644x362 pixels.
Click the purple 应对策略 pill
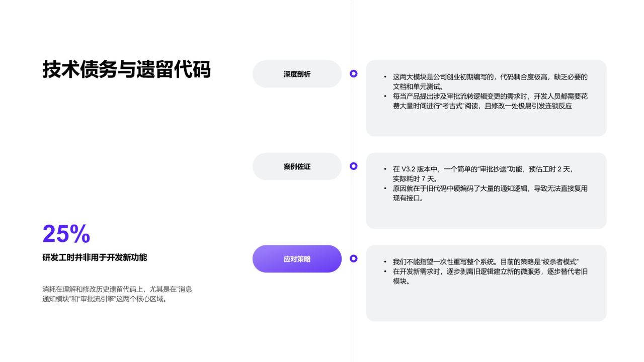[297, 259]
